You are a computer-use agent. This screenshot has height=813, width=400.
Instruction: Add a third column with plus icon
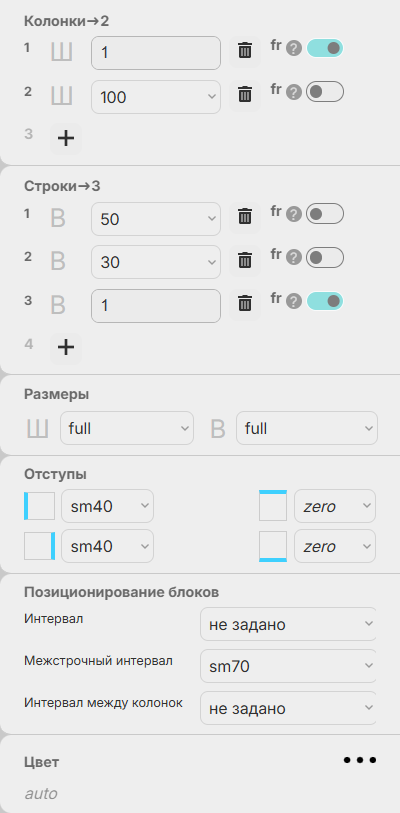pyautogui.click(x=66, y=138)
